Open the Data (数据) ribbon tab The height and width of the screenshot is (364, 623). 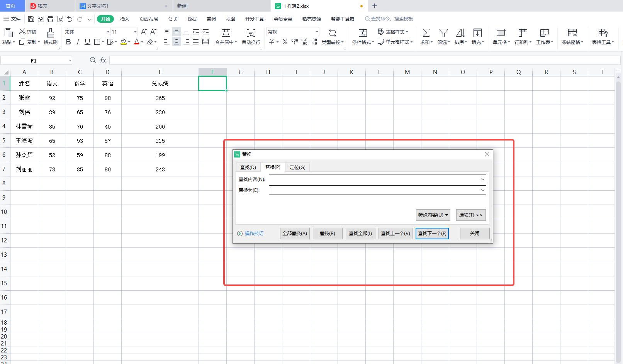192,19
